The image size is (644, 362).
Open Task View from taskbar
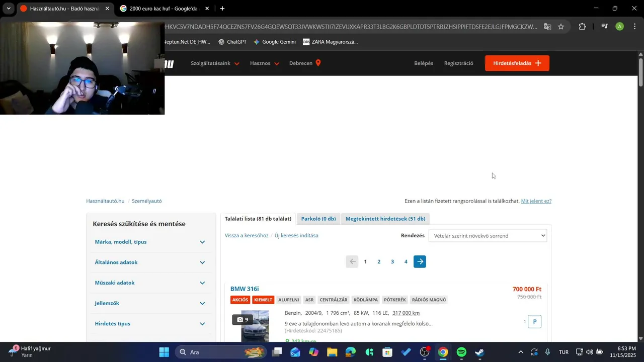tap(277, 352)
